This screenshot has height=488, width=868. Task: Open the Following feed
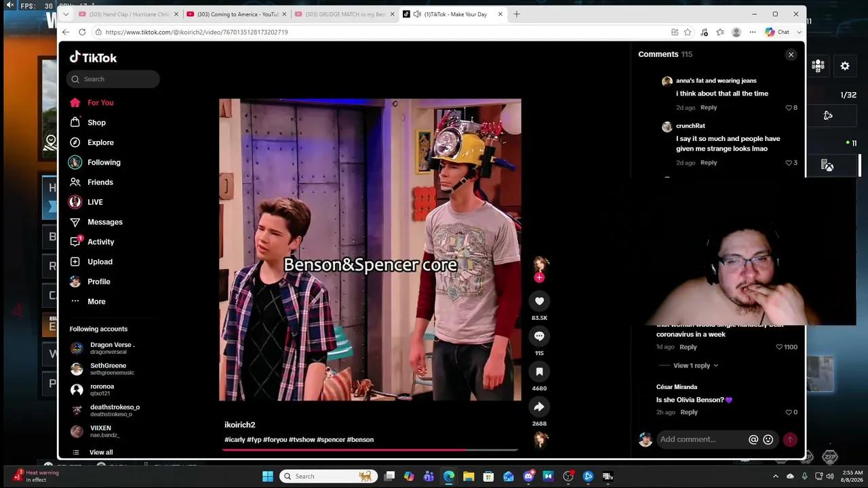click(x=104, y=163)
